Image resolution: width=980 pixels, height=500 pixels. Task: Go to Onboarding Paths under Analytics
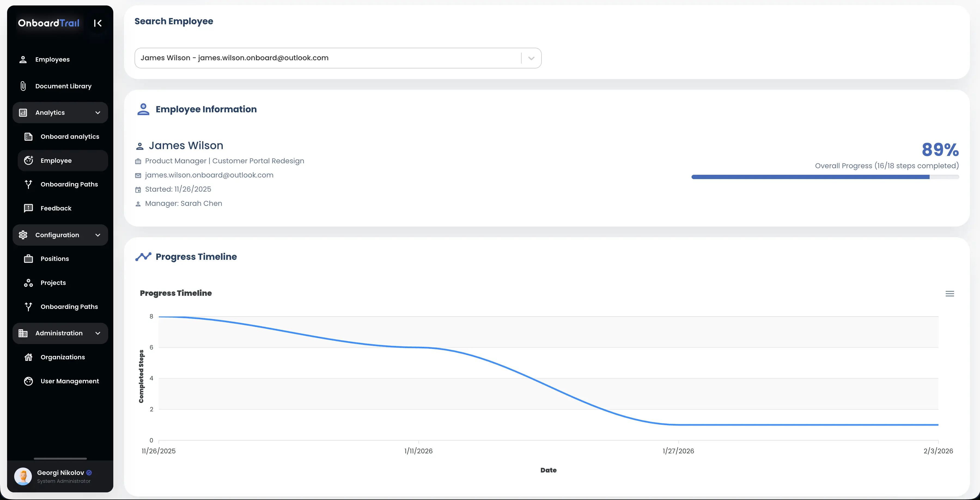[69, 184]
